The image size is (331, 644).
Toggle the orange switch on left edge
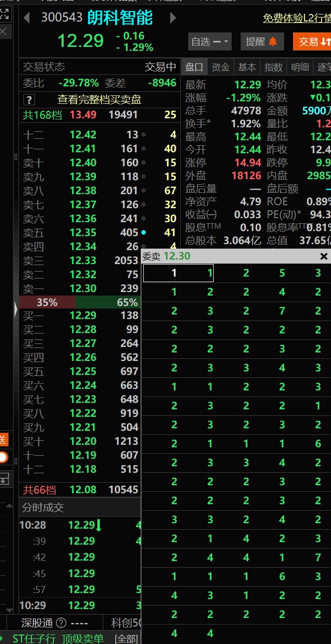[x=3, y=457]
